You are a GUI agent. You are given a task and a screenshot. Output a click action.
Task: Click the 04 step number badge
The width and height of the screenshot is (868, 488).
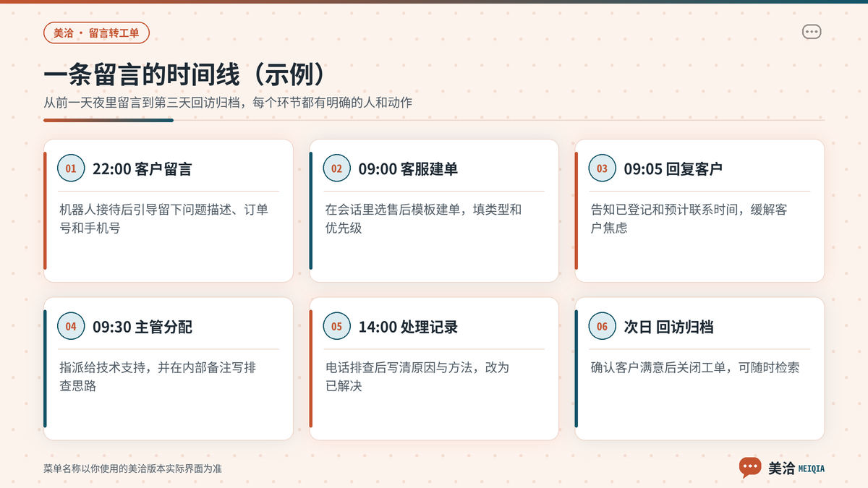pyautogui.click(x=71, y=327)
